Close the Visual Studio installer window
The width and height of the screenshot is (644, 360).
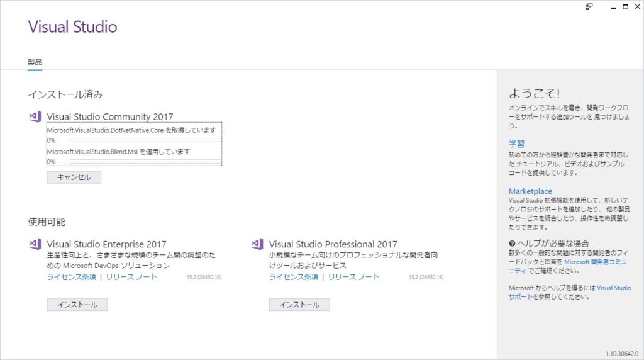tap(638, 6)
